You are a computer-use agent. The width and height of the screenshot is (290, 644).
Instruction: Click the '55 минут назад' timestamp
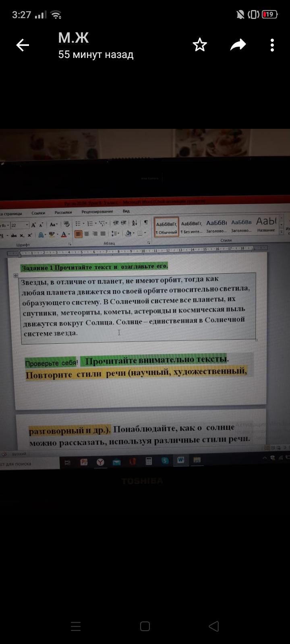click(96, 54)
